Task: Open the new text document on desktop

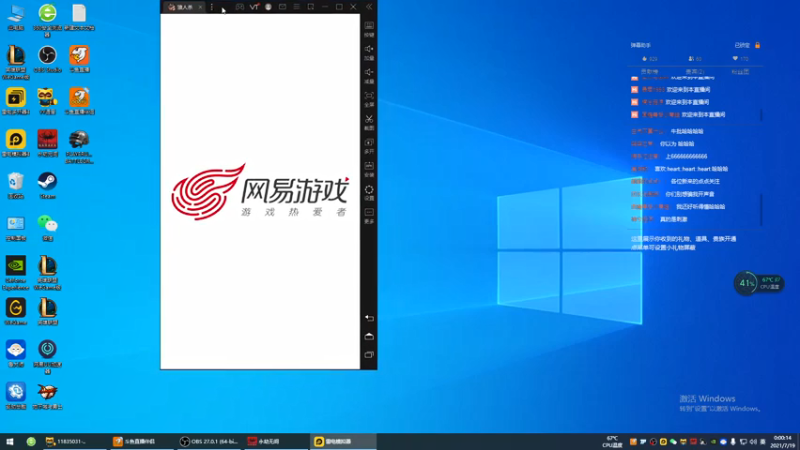Action: tap(79, 17)
